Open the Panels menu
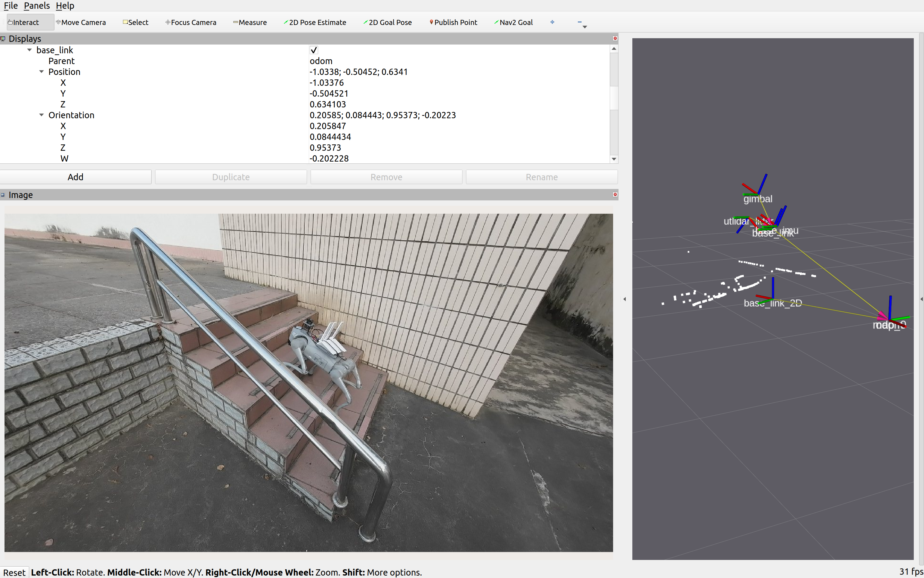 tap(37, 6)
